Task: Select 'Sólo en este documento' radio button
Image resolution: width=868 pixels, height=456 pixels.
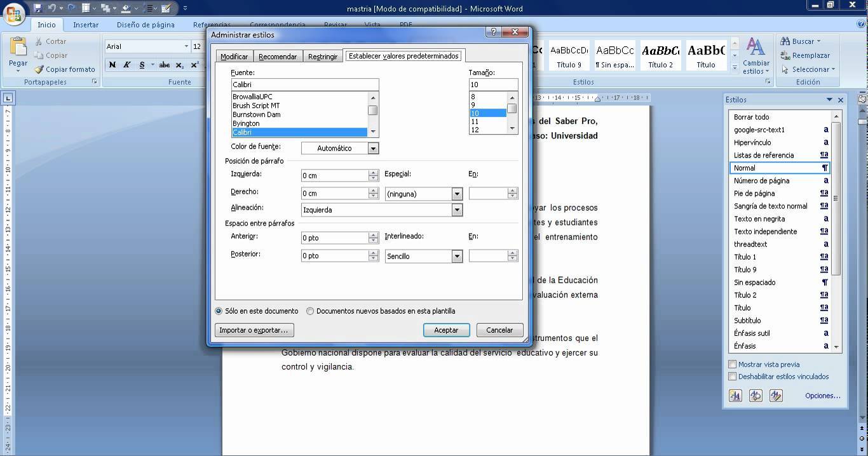Action: pyautogui.click(x=219, y=311)
